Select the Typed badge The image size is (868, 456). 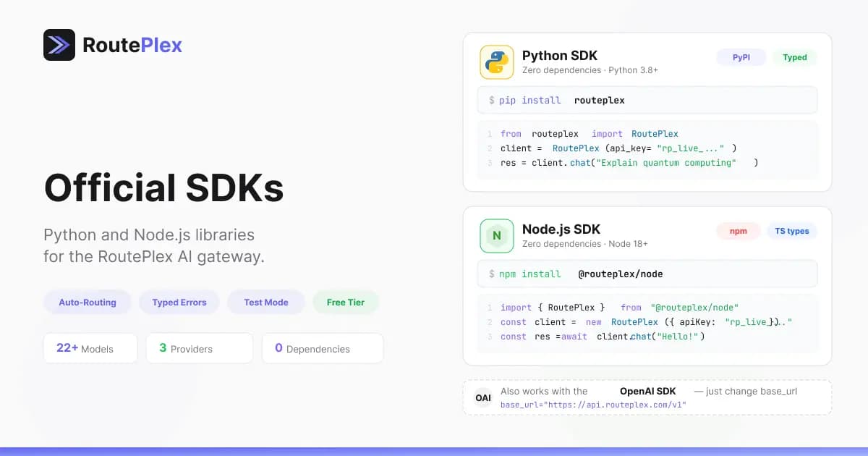tap(794, 57)
